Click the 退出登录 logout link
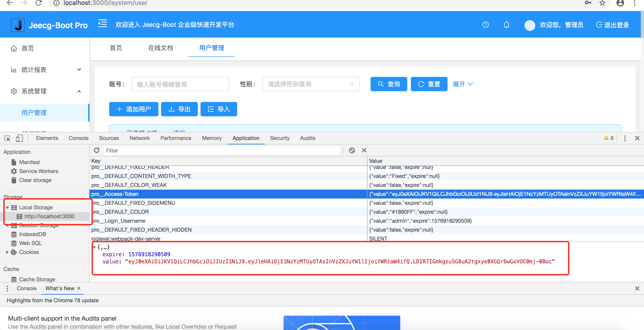This screenshot has height=330, width=644. click(x=612, y=25)
